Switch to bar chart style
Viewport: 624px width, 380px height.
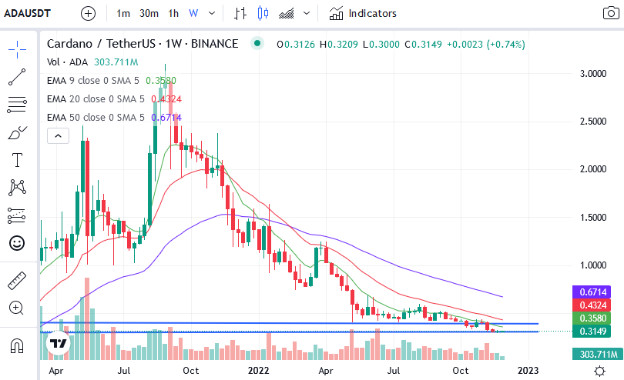pos(240,14)
